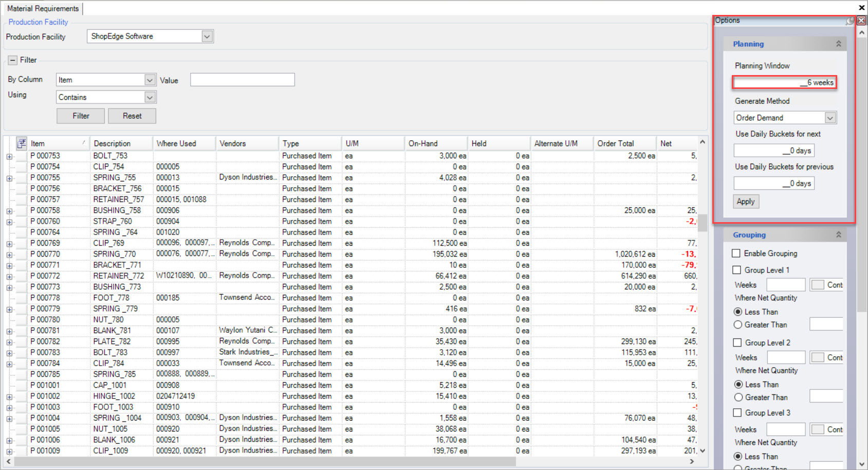868x470 pixels.
Task: Close the Options panel
Action: point(861,21)
